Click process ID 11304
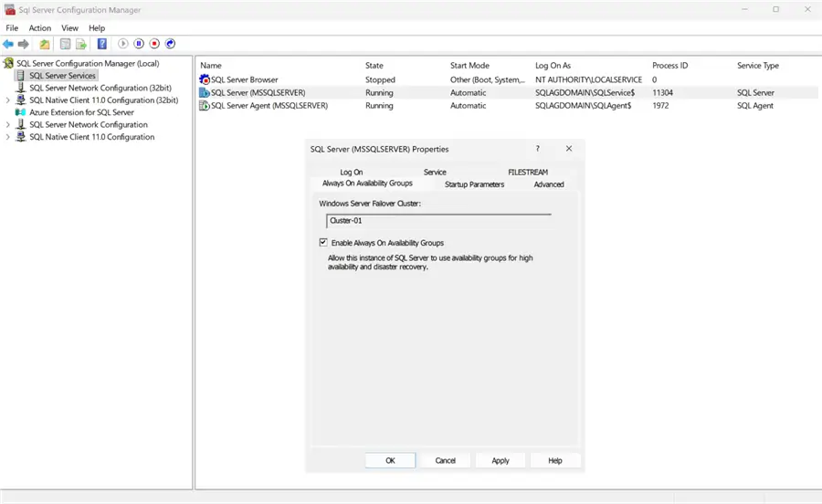Image resolution: width=822 pixels, height=504 pixels. (x=663, y=93)
